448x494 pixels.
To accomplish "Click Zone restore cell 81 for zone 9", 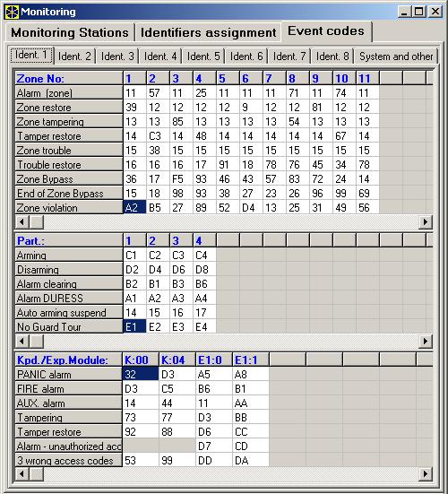I will point(321,107).
